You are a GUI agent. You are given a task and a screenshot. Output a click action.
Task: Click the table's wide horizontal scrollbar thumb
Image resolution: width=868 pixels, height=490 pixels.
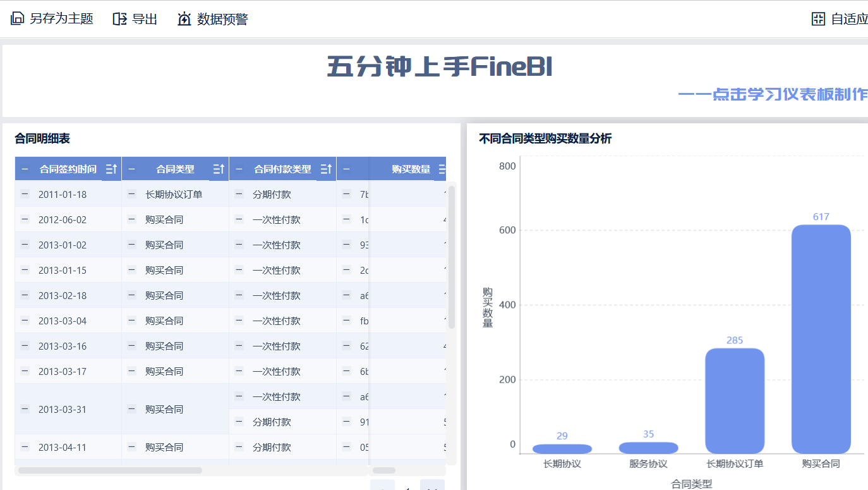point(110,470)
